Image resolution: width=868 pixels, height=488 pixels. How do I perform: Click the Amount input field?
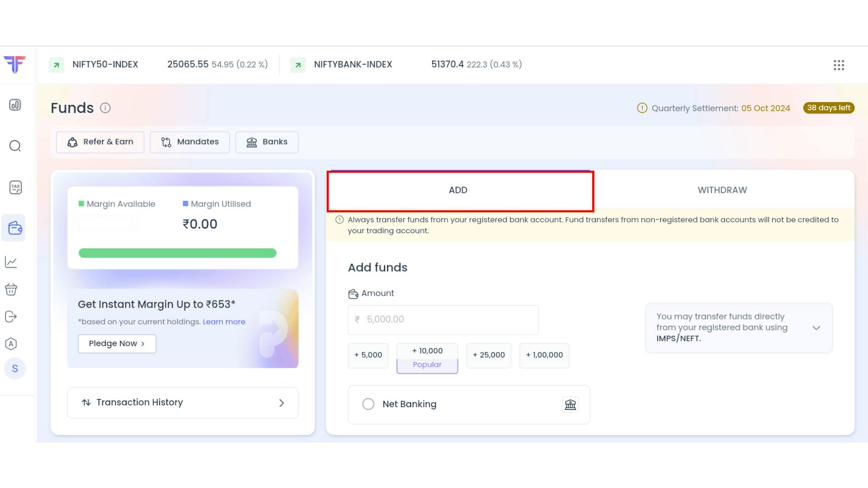click(443, 319)
